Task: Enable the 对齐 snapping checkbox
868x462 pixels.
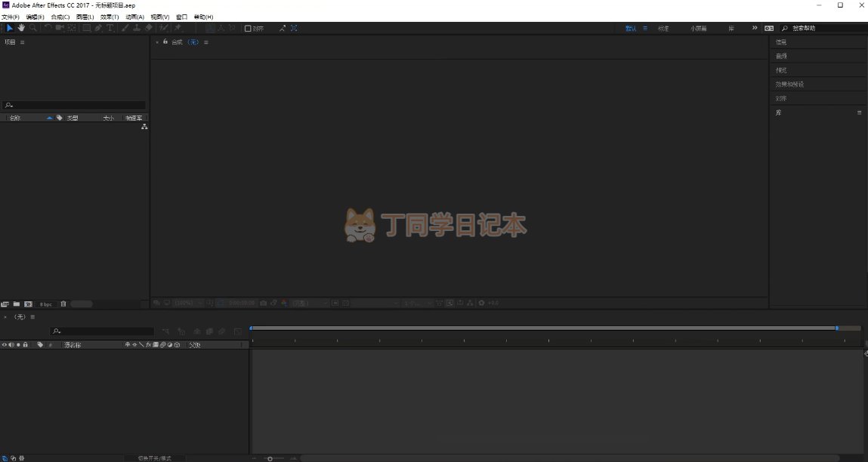Action: [248, 28]
